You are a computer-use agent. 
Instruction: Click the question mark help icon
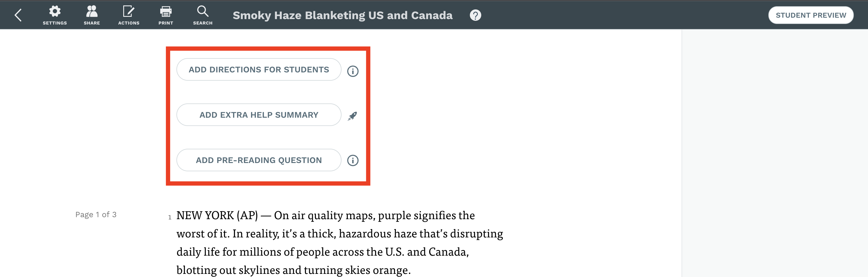476,15
